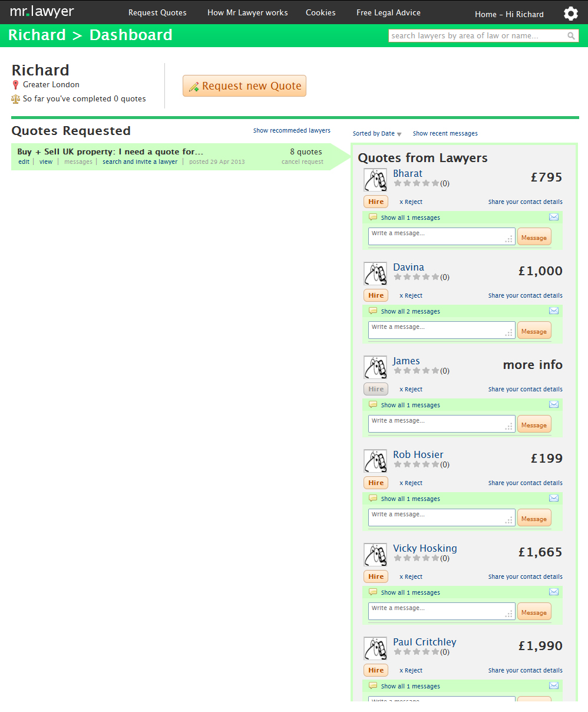Click James's lawyer avatar image
Screen dimensions: 588x712
(x=375, y=367)
